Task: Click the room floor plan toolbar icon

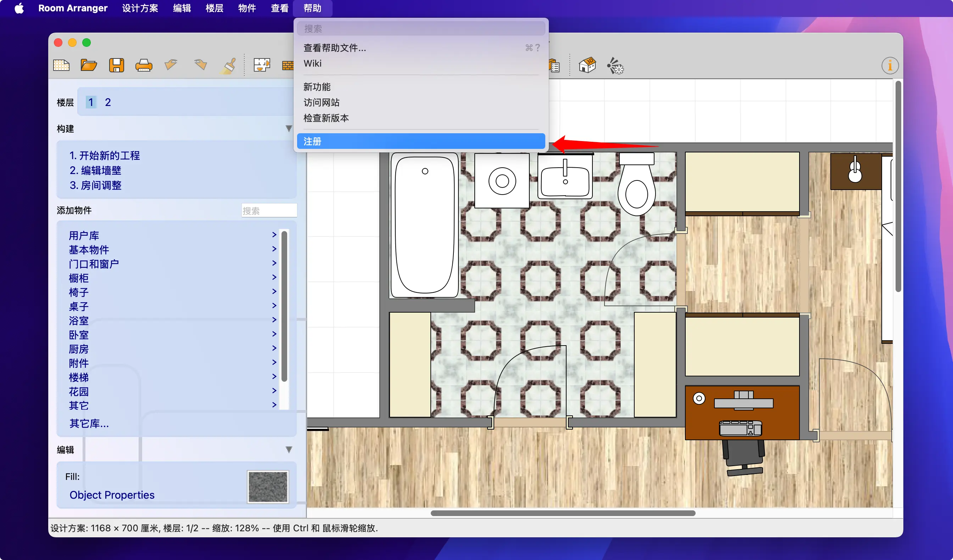Action: (x=262, y=66)
